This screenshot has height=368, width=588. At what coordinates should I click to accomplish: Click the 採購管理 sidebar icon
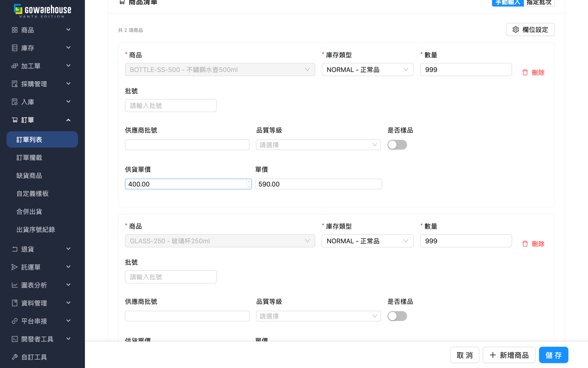point(14,84)
